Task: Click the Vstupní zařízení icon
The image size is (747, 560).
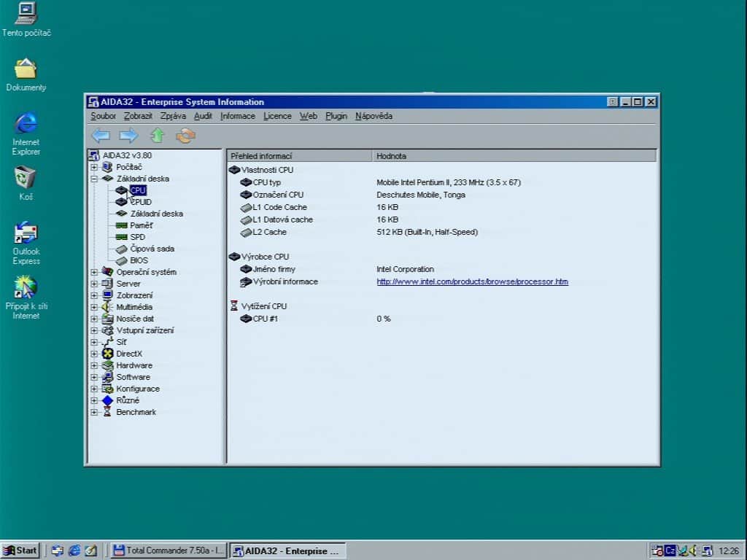Action: tap(108, 330)
